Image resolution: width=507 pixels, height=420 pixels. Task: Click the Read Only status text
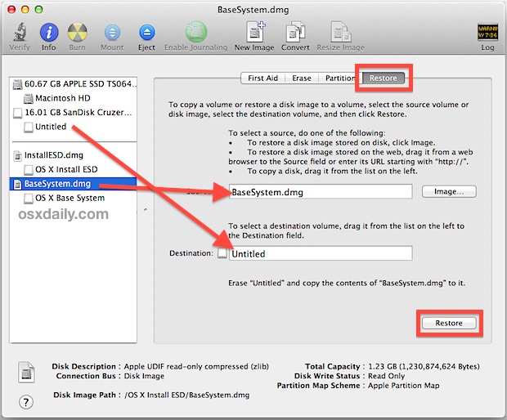point(387,376)
